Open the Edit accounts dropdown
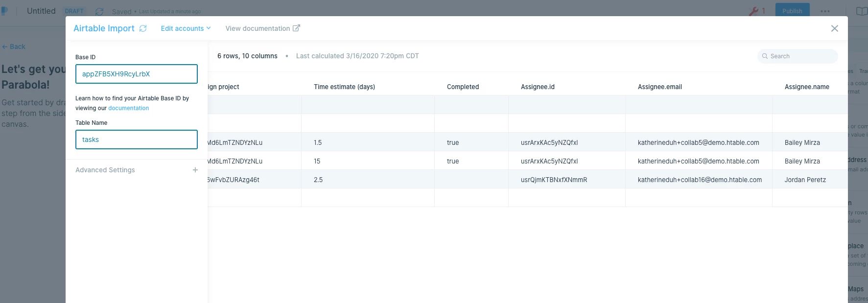This screenshot has width=868, height=303. coord(186,28)
